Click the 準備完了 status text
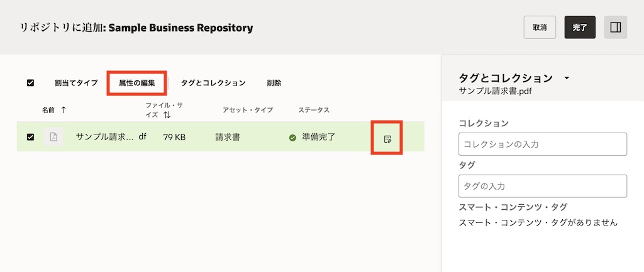 point(319,137)
